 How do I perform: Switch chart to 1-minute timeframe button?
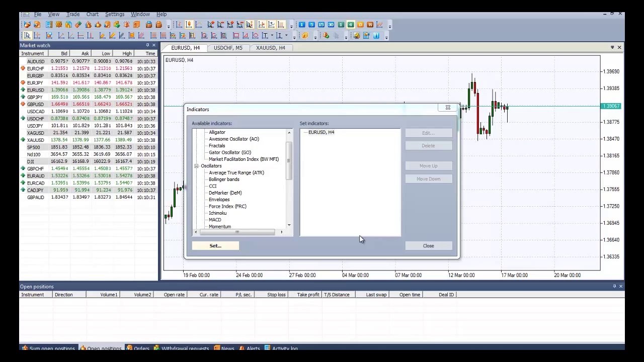coord(302,25)
